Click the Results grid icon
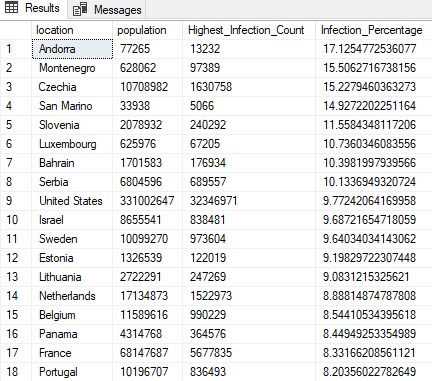432x381 pixels. tap(11, 8)
